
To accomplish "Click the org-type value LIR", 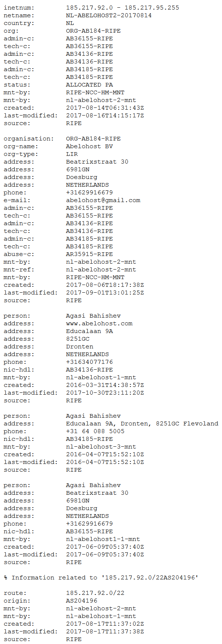I will coord(72,154).
